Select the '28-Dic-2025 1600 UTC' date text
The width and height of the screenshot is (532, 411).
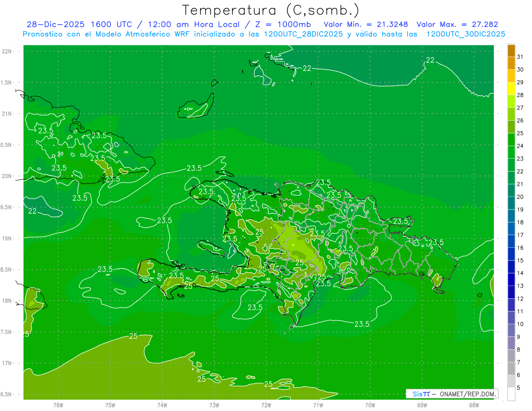(x=81, y=24)
